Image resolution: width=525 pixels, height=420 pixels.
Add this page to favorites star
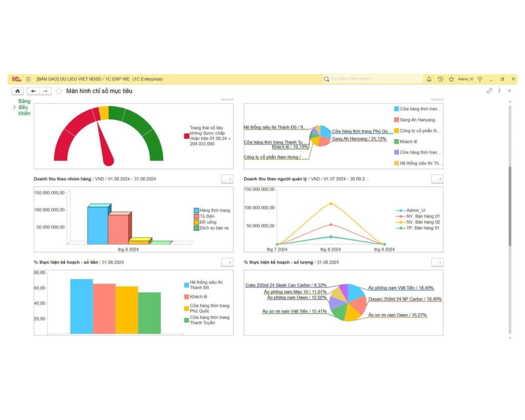[x=59, y=91]
